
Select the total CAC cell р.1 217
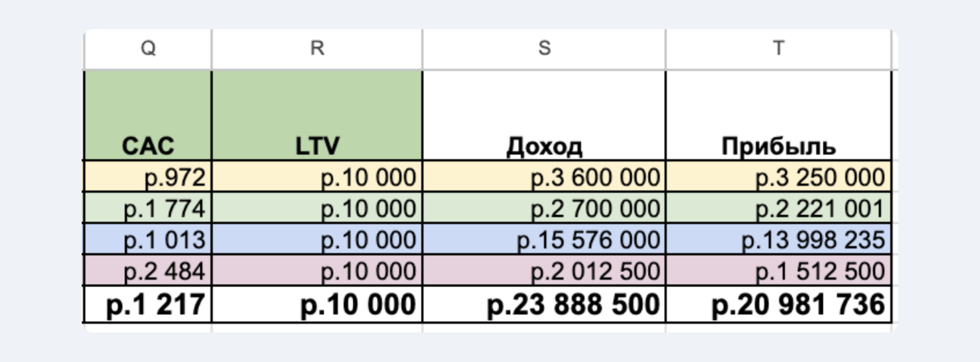[148, 304]
